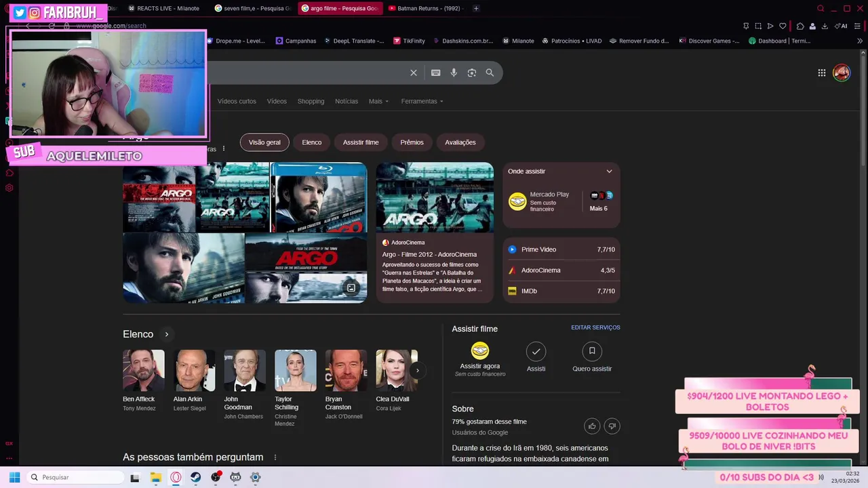Screen dimensions: 868x488
Task: Click the player arrow icon in the address bar
Action: (x=770, y=26)
